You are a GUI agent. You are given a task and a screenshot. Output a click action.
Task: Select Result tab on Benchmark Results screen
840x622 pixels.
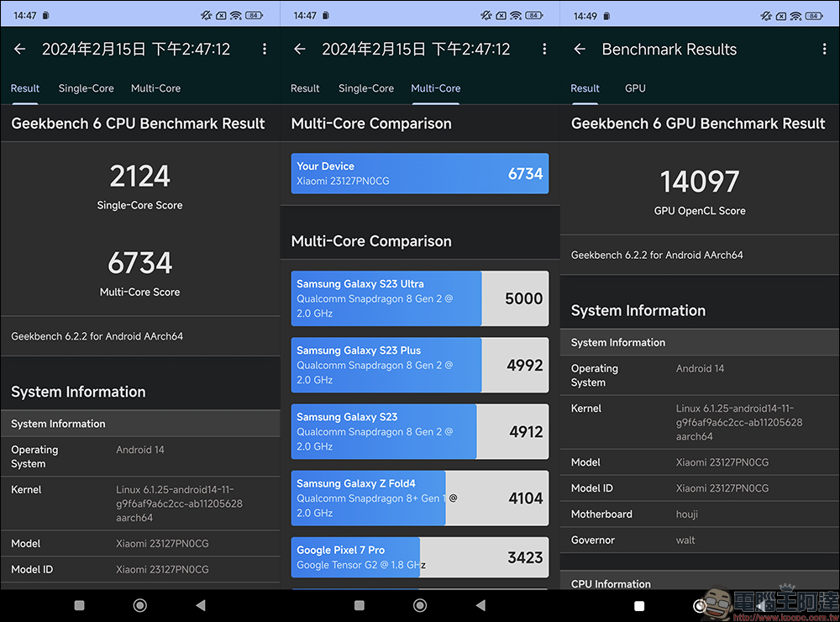(x=585, y=88)
